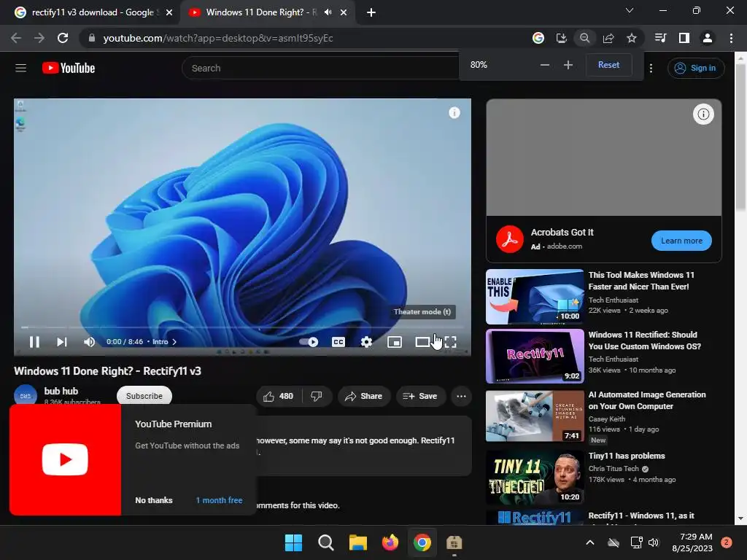747x560 pixels.
Task: Switch to theater mode
Action: pos(422,342)
